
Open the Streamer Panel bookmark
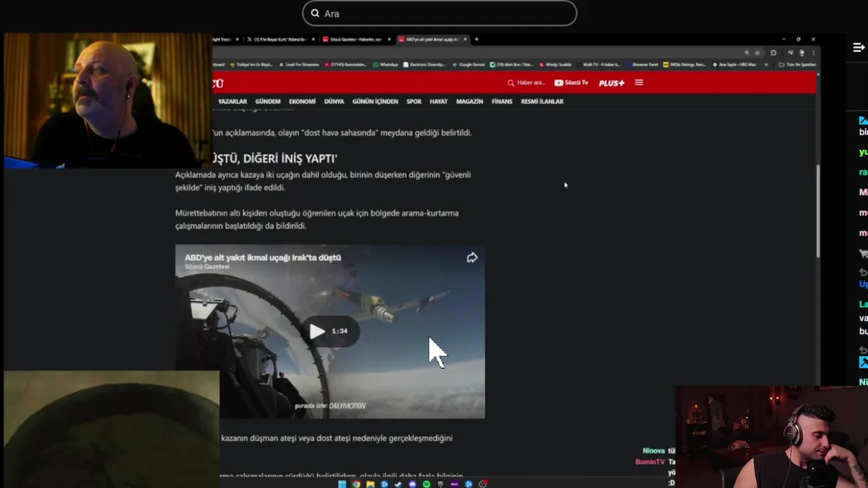pos(642,64)
